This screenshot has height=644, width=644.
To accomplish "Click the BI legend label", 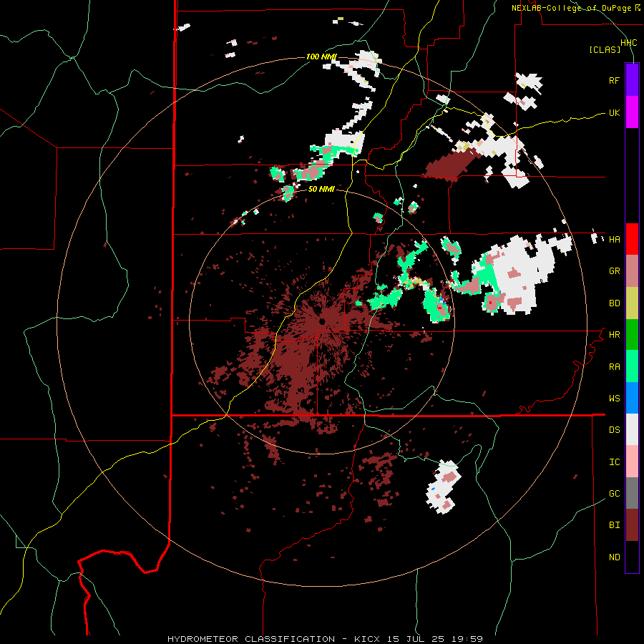I will 614,525.
